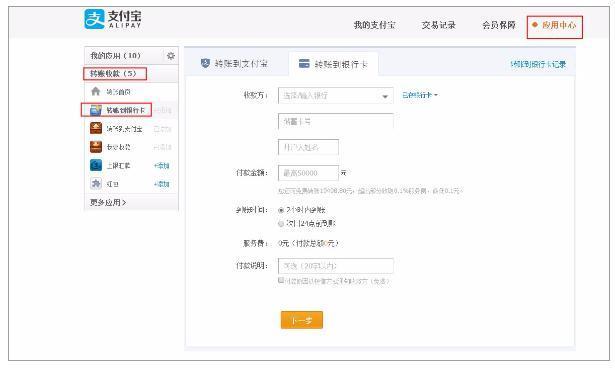Click the Alipay logo

pos(113,19)
